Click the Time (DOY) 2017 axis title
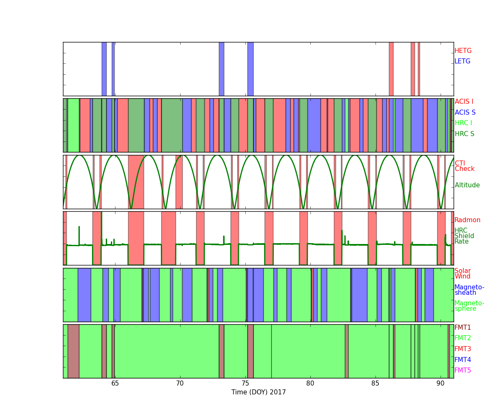This screenshot has height=420, width=504. (258, 392)
